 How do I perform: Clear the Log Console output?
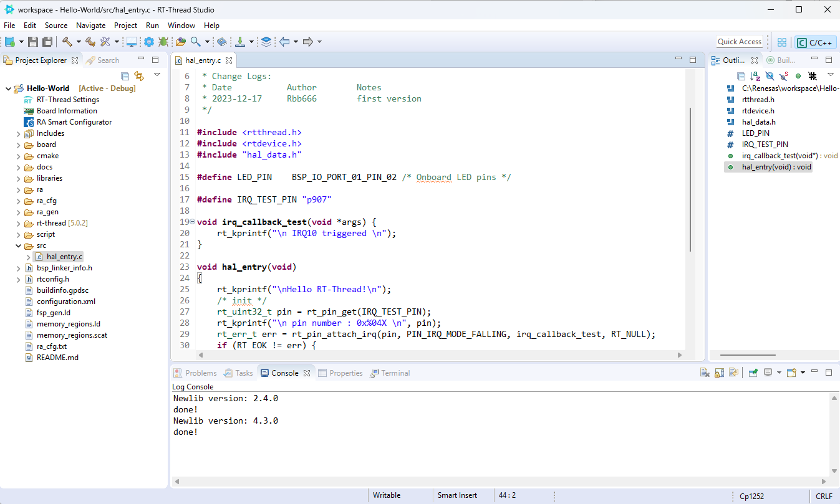(705, 373)
